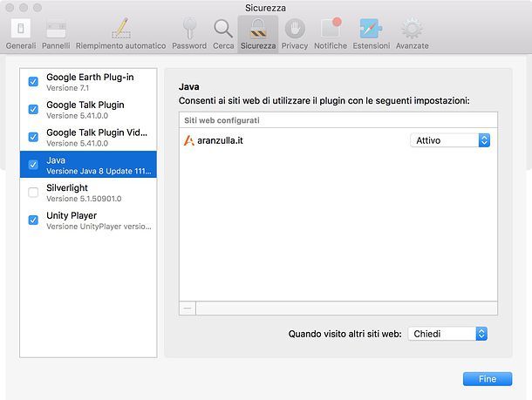
Task: Open the Estensioni puzzle icon
Action: click(x=371, y=29)
